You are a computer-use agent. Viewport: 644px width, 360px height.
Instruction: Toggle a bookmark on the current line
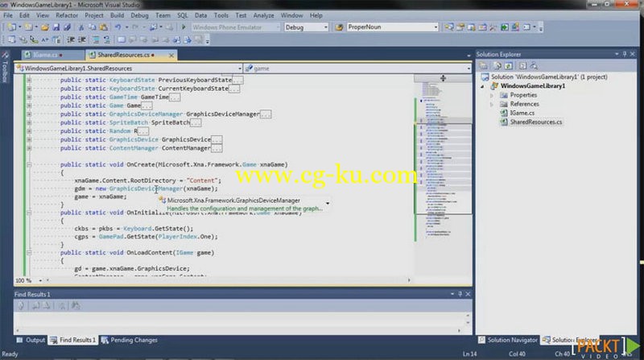click(x=122, y=39)
